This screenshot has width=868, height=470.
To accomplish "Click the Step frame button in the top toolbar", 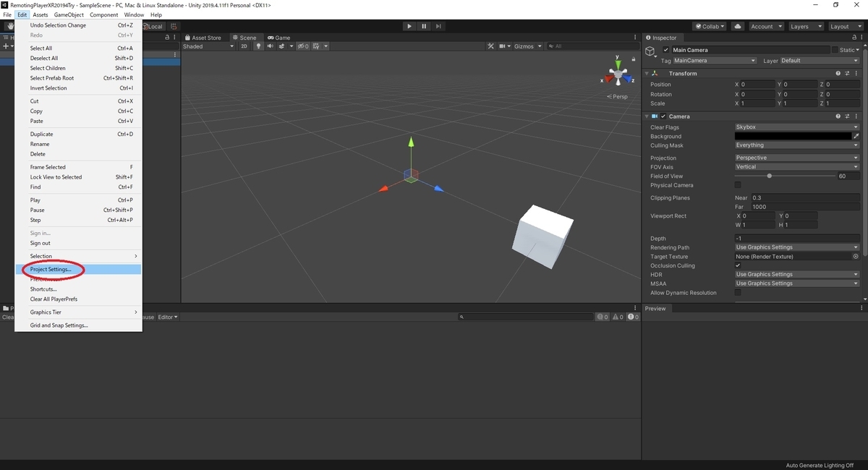I will coord(438,26).
